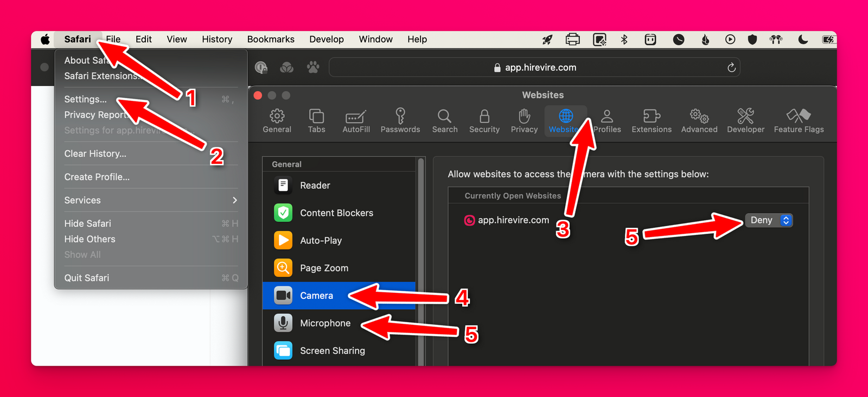Click Clear History... menu entry
Image resolution: width=868 pixels, height=397 pixels.
point(95,154)
